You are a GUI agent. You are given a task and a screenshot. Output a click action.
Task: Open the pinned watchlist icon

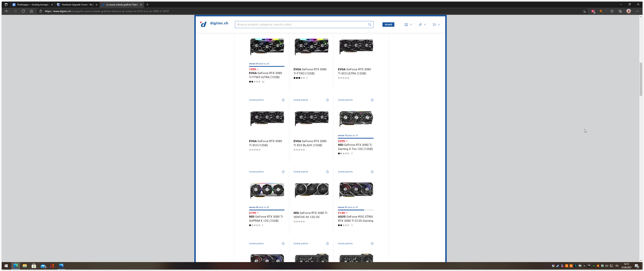pos(420,24)
